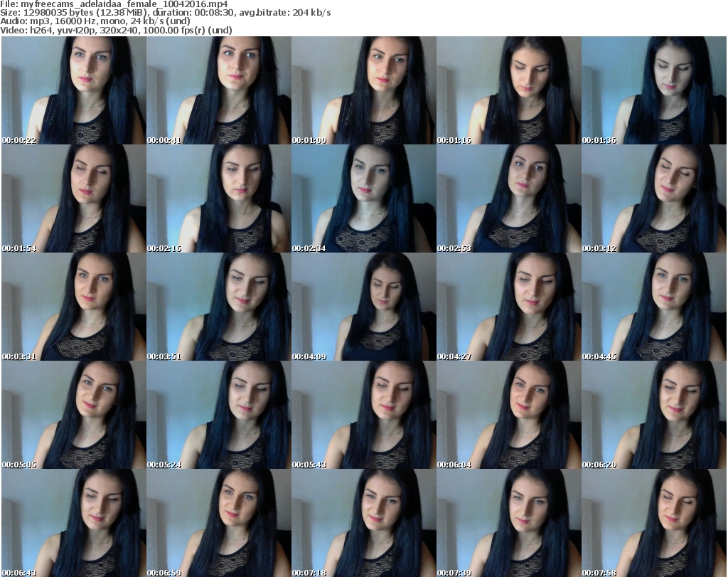Select the thumbnail stamped 00:00:22
Screen dimensions: 728x577
tap(74, 90)
